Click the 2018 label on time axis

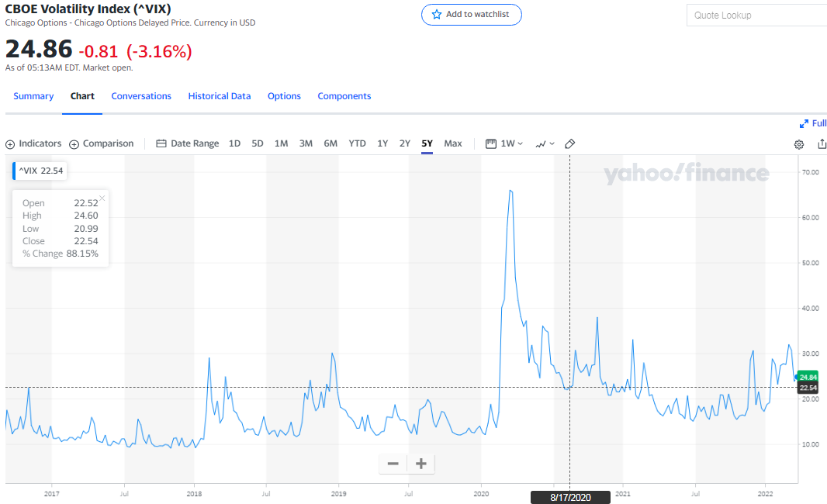click(194, 494)
